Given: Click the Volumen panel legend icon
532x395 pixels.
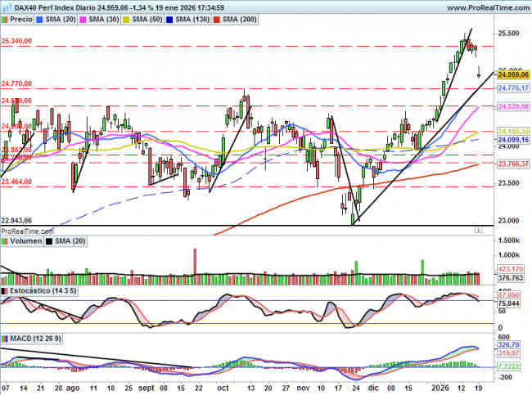Looking at the screenshot, I should (6, 241).
